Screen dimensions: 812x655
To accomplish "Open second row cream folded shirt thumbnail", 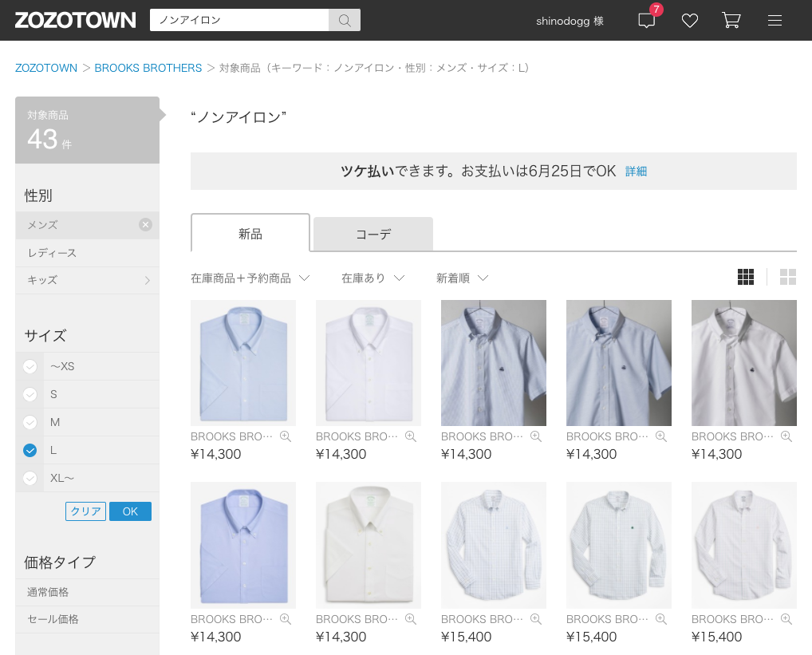I will (x=369, y=545).
